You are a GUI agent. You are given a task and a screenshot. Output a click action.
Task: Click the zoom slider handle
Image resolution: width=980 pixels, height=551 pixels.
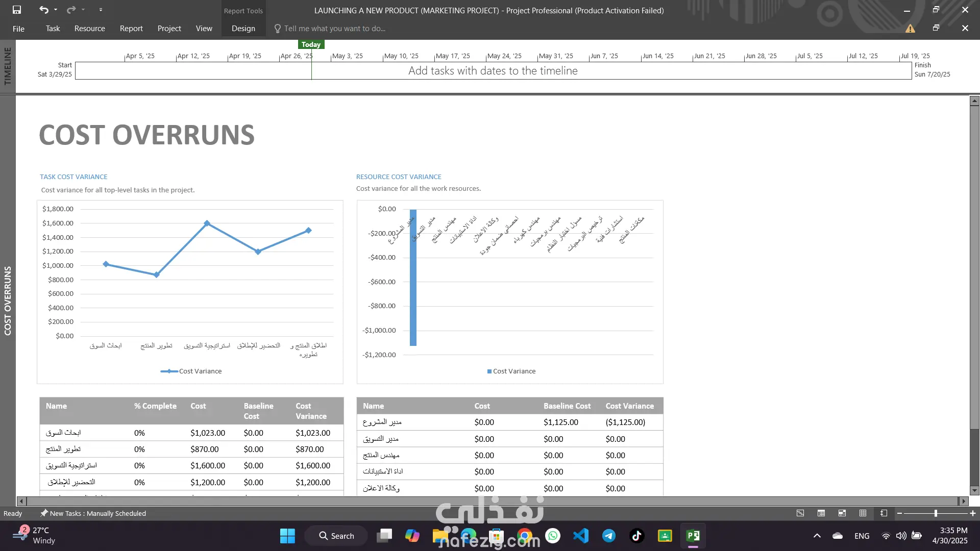coord(936,513)
